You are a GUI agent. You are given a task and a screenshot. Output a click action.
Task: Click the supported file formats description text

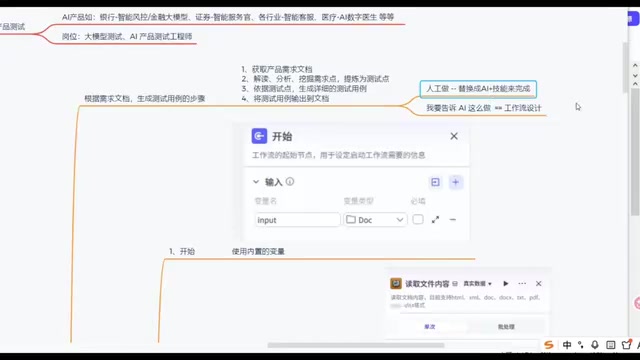click(x=465, y=301)
